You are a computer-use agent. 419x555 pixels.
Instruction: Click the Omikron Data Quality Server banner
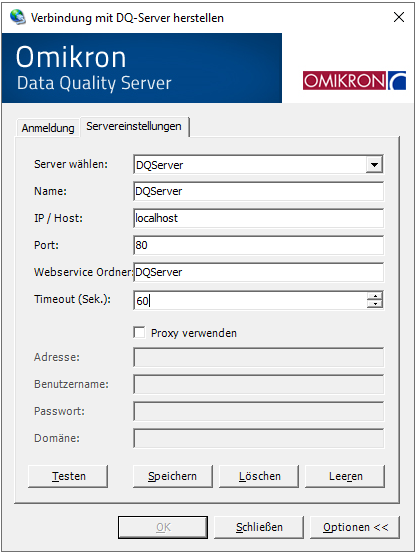point(142,68)
